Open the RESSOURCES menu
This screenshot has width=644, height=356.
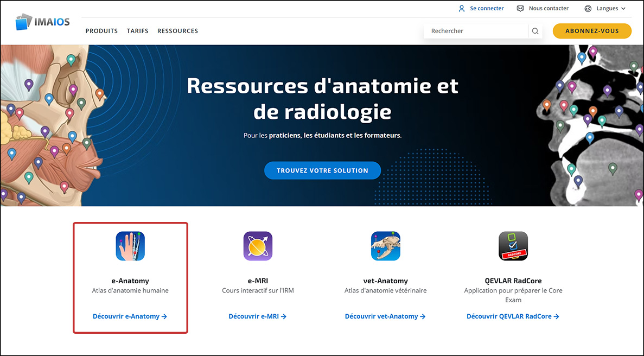point(177,31)
